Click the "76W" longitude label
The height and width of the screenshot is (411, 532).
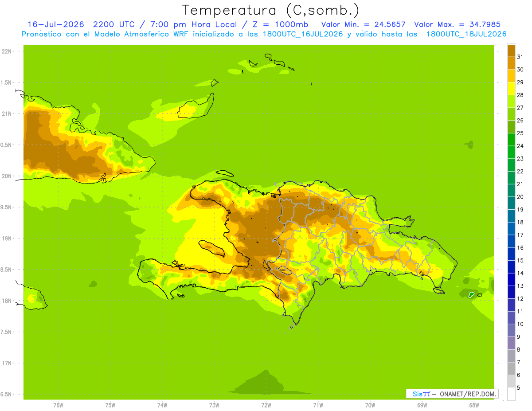click(x=58, y=405)
